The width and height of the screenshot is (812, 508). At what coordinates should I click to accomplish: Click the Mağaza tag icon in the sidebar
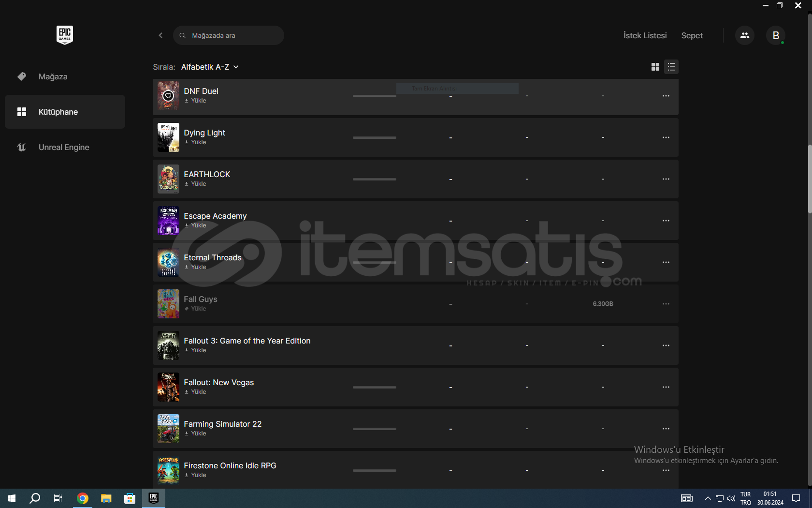[22, 76]
